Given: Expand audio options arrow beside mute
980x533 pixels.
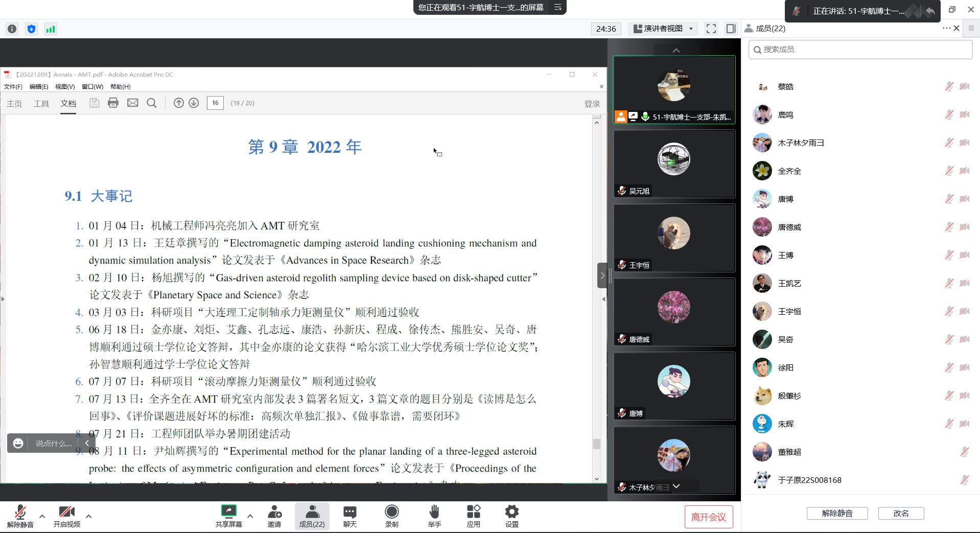Looking at the screenshot, I should click(42, 516).
